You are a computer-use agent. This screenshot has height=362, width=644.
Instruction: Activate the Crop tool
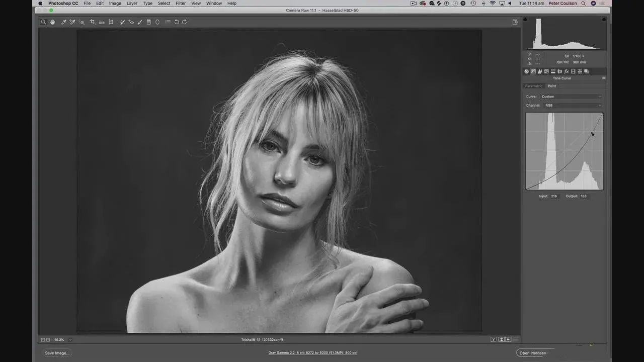pos(93,22)
